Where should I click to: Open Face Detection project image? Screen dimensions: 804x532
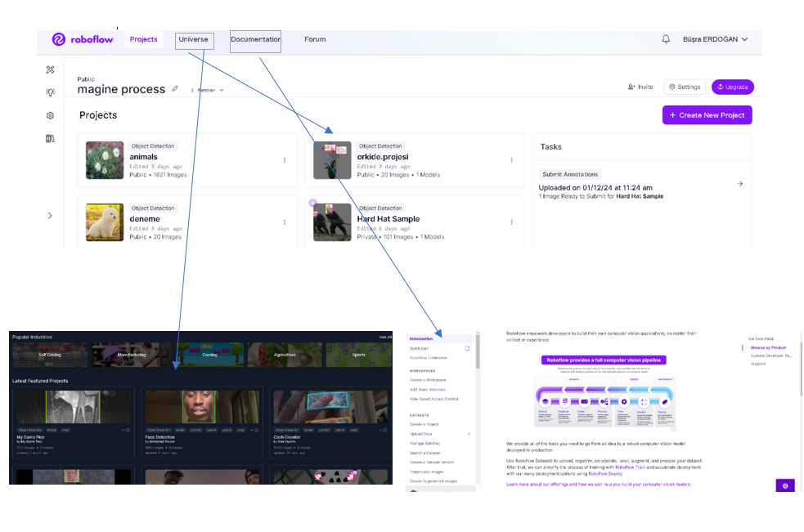202,407
